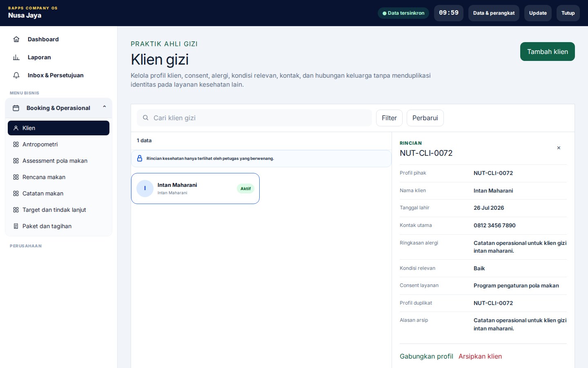Open the Filter options
Viewport: 588px width, 368px height.
coord(389,118)
